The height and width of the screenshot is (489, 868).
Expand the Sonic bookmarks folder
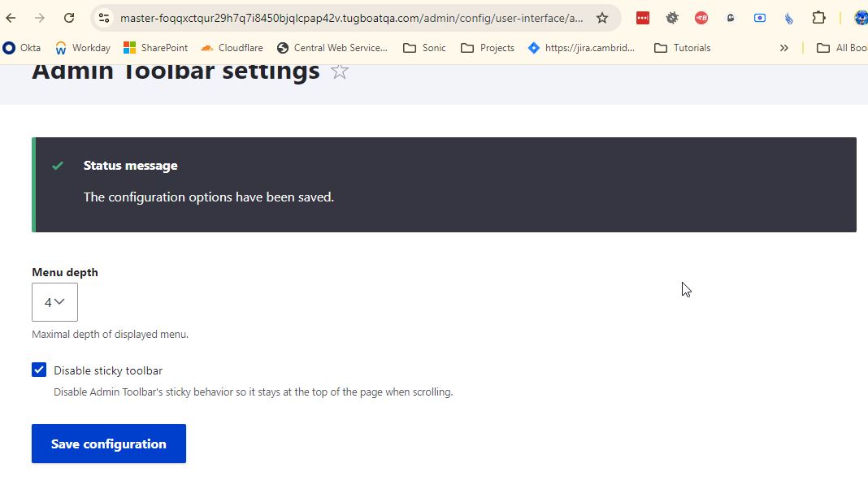424,48
